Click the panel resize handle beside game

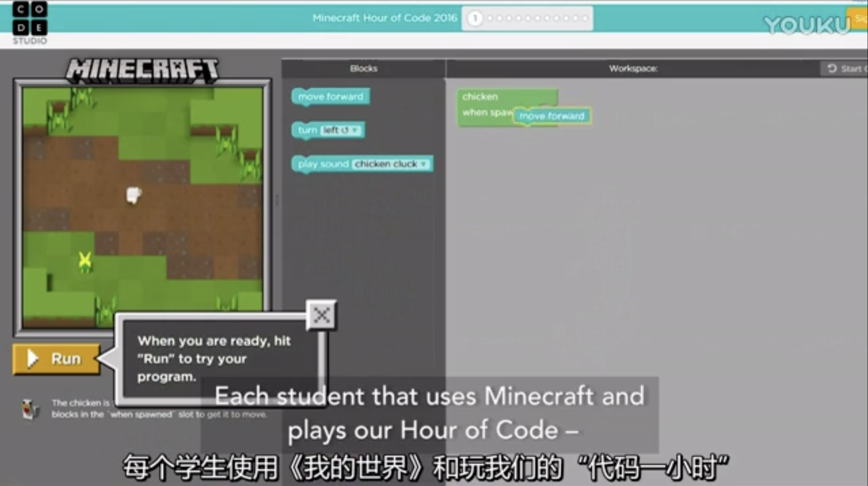(x=276, y=200)
